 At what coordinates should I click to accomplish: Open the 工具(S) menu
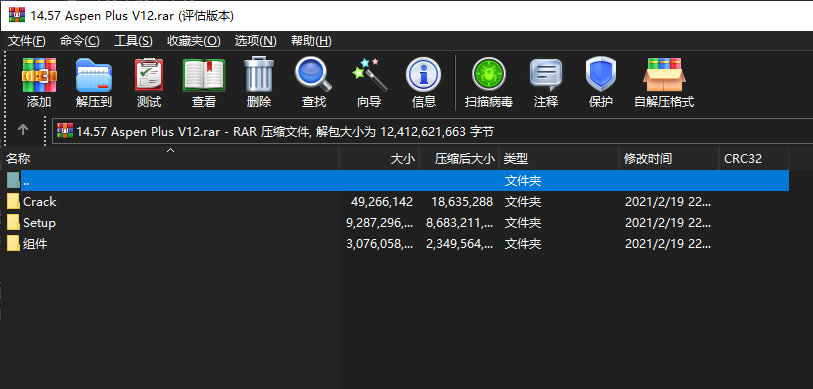point(133,41)
